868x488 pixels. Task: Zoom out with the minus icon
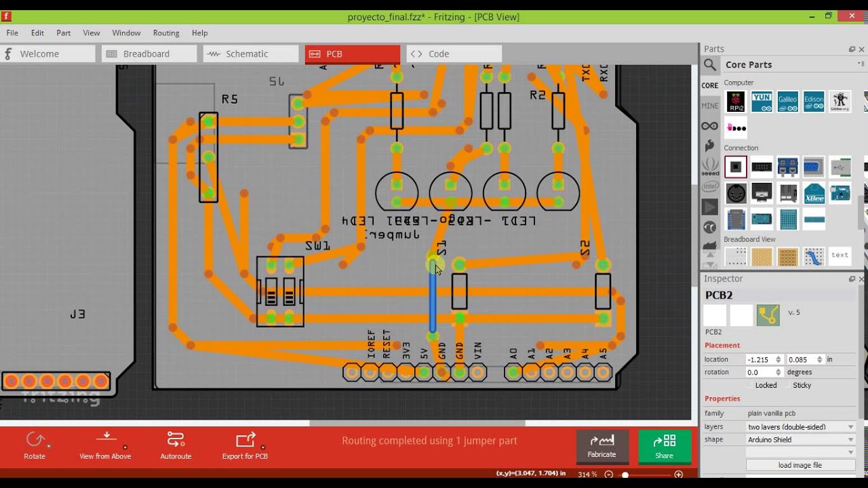[608, 474]
